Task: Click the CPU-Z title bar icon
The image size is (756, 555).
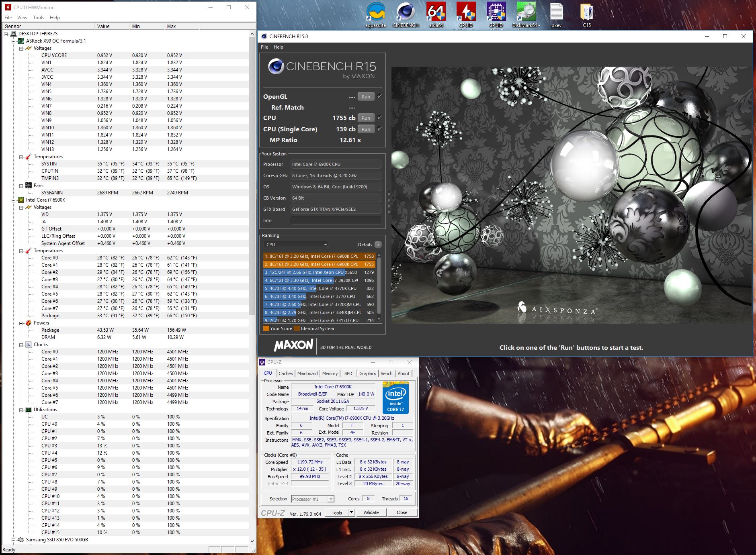Action: point(262,362)
